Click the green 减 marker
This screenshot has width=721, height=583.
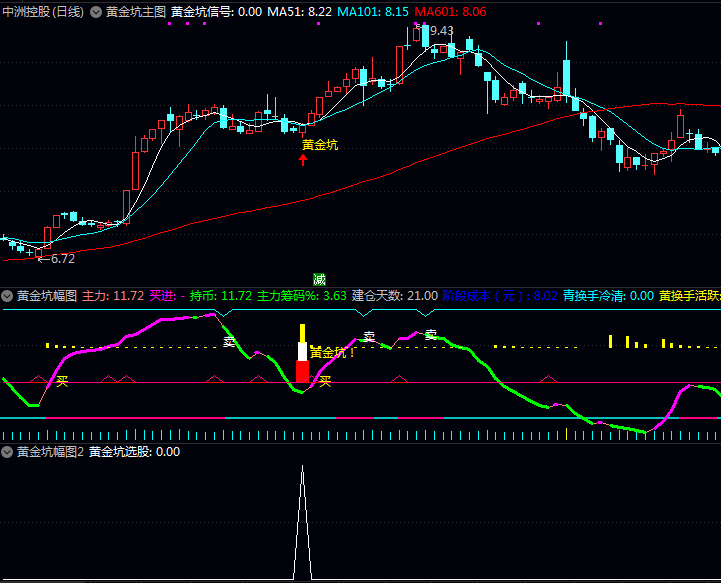pyautogui.click(x=319, y=279)
